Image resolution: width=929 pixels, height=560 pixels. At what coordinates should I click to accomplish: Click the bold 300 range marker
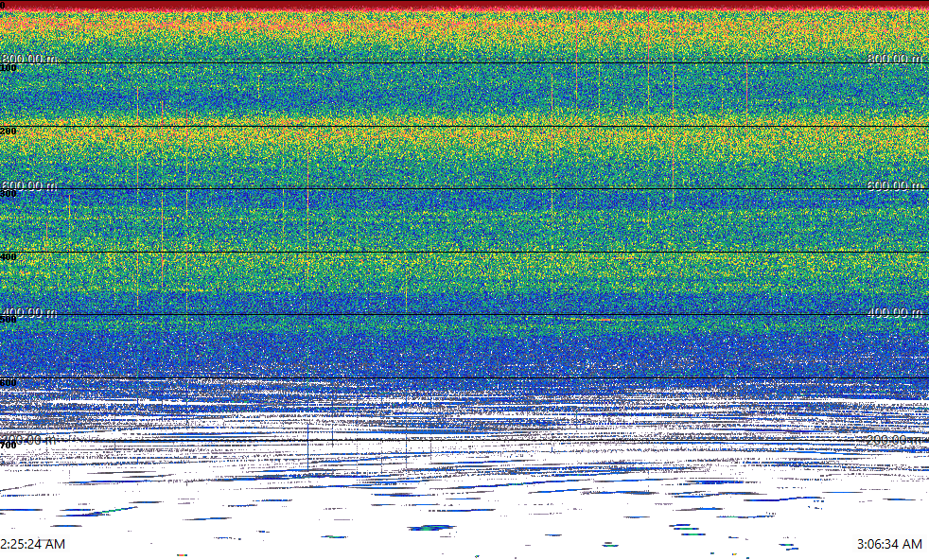click(x=9, y=194)
